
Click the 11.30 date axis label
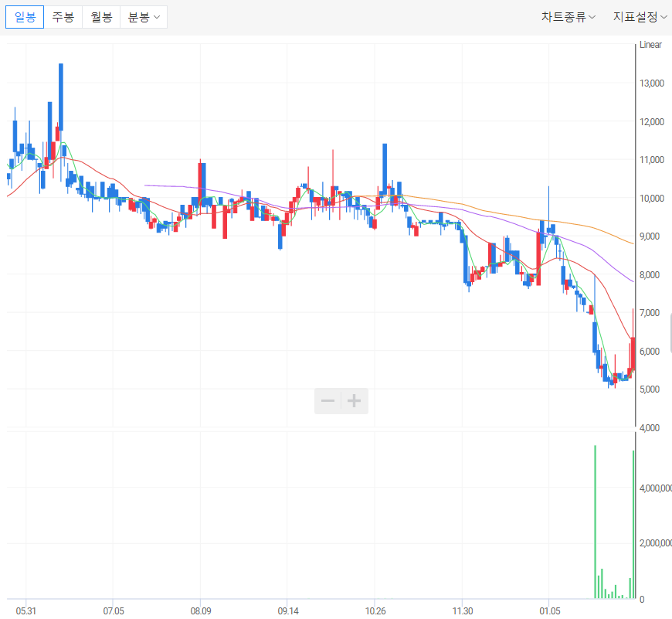click(x=463, y=610)
